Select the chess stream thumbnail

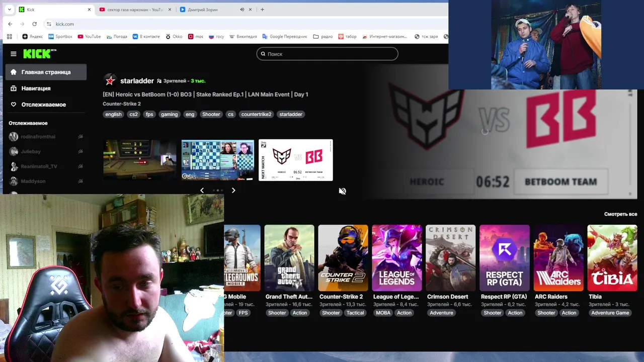218,160
